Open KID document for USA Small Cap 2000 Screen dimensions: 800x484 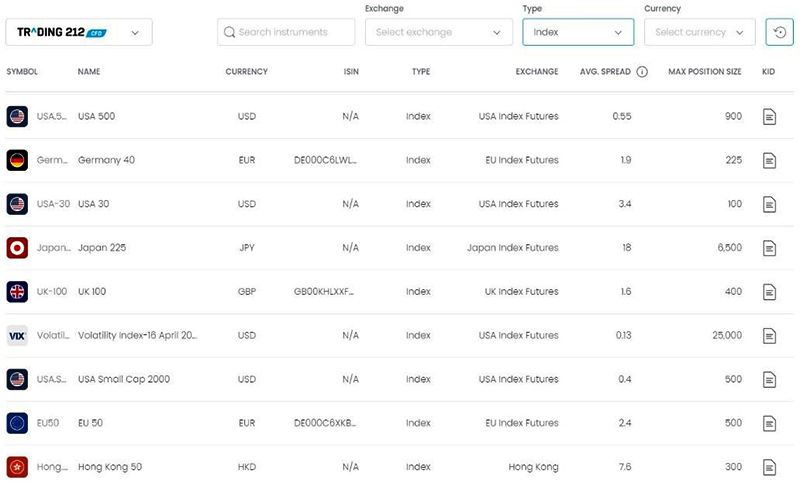769,380
